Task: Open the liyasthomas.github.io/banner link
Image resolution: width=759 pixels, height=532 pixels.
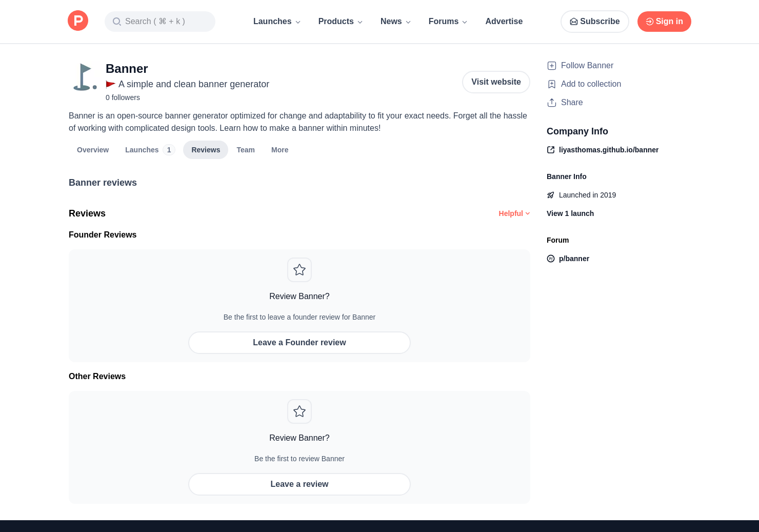Action: pyautogui.click(x=609, y=150)
